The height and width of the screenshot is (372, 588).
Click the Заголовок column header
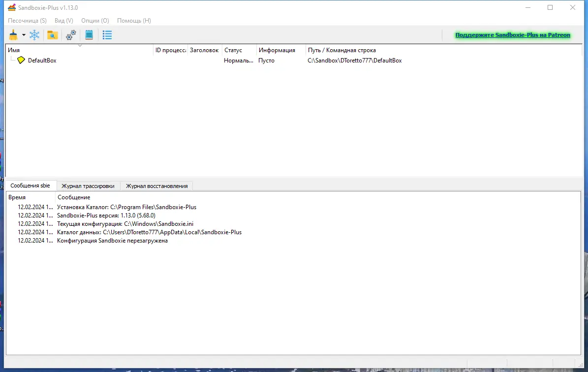click(x=204, y=50)
